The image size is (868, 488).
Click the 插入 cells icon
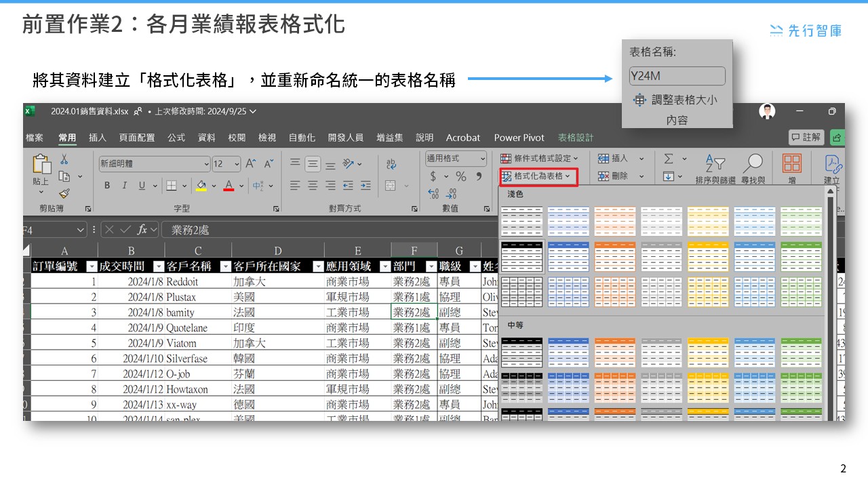[x=602, y=159]
